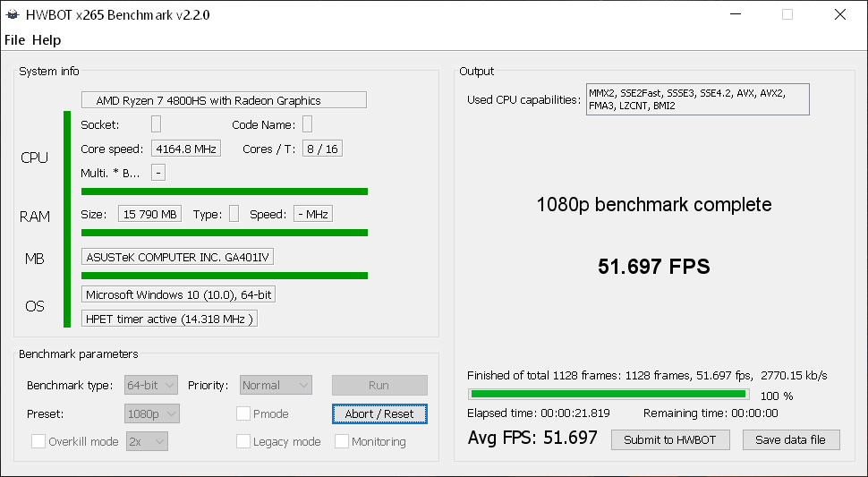Click the Core speed 4164.8 MHz field
Image resolution: width=868 pixels, height=477 pixels.
click(x=186, y=149)
